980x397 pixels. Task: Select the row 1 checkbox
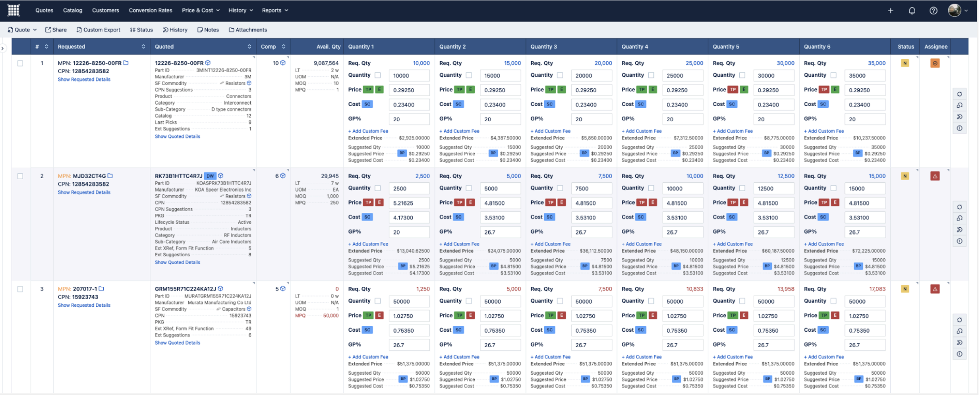coord(20,63)
